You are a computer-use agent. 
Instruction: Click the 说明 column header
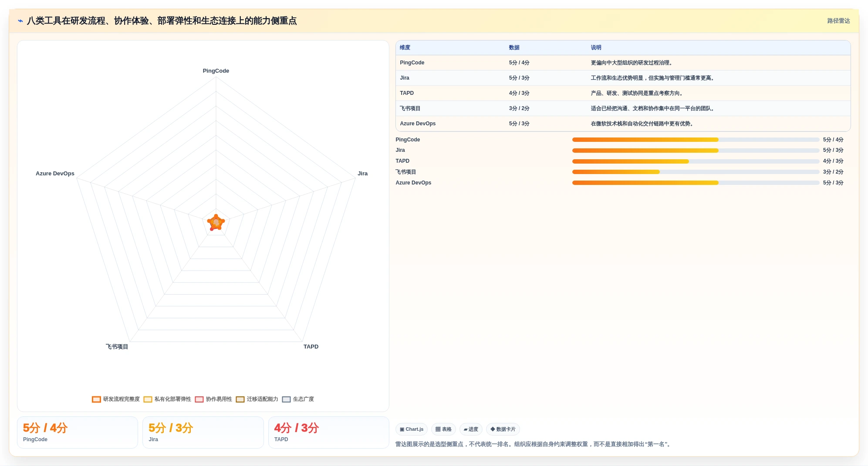coord(596,48)
